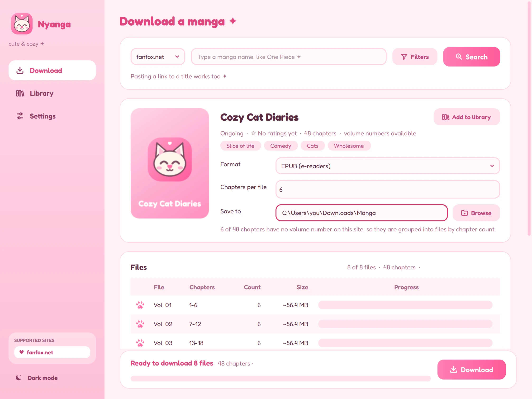The width and height of the screenshot is (532, 399).
Task: Click the manga name search field
Action: pos(289,57)
